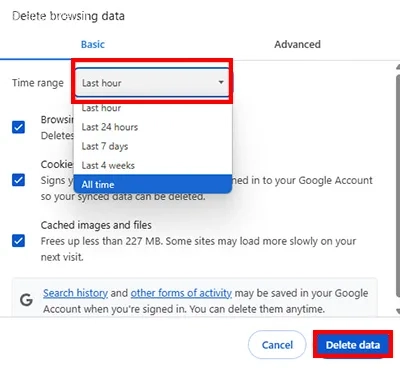
Task: Click the Delete data button
Action: pos(353,345)
